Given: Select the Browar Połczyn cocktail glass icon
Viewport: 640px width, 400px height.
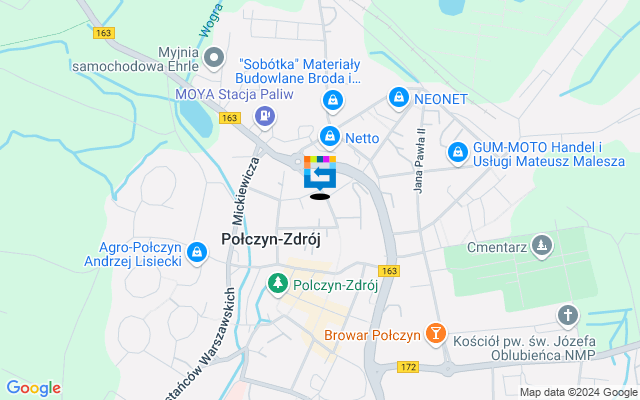Looking at the screenshot, I should coord(436,334).
